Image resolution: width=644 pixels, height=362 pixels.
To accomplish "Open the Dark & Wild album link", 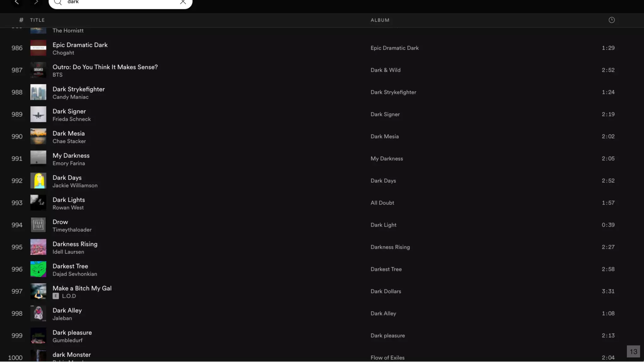I will pos(385,70).
